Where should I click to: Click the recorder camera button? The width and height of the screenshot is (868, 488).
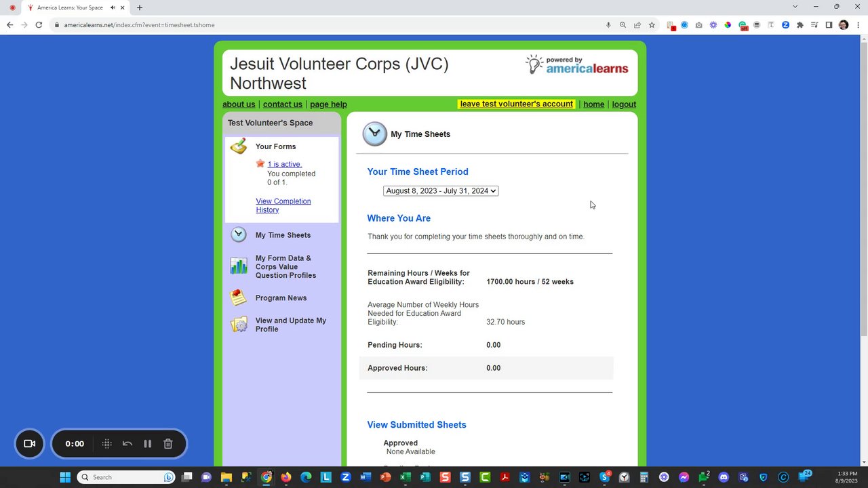point(29,443)
